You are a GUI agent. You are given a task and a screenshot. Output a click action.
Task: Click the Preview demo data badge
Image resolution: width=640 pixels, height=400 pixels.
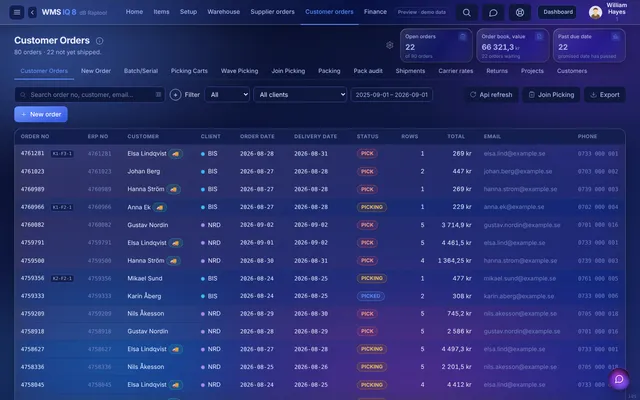pos(422,12)
